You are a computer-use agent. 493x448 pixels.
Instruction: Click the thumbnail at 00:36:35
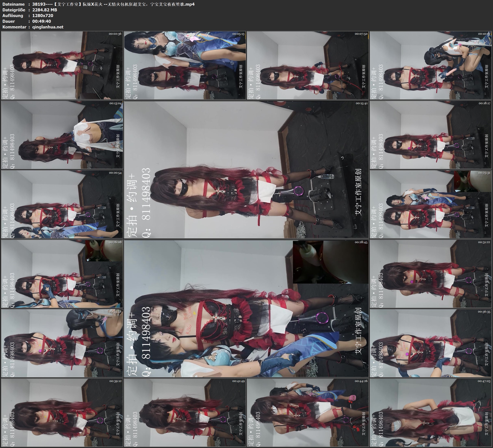pos(430,343)
